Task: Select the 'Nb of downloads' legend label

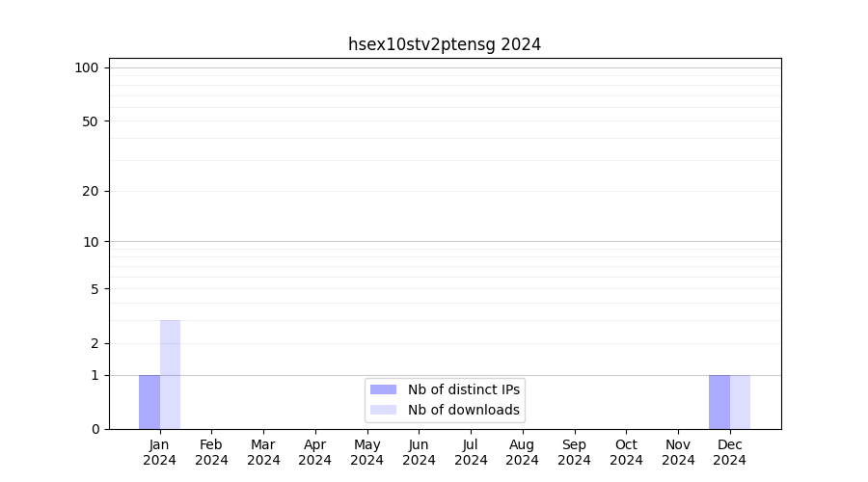Action: pos(464,410)
